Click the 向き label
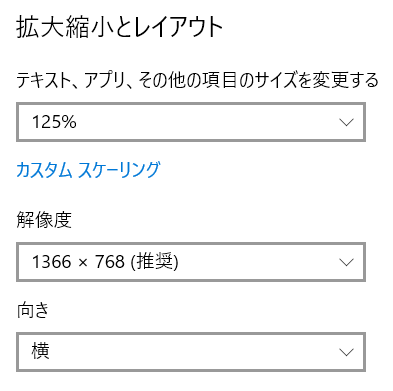This screenshot has width=393, height=391. (x=33, y=310)
